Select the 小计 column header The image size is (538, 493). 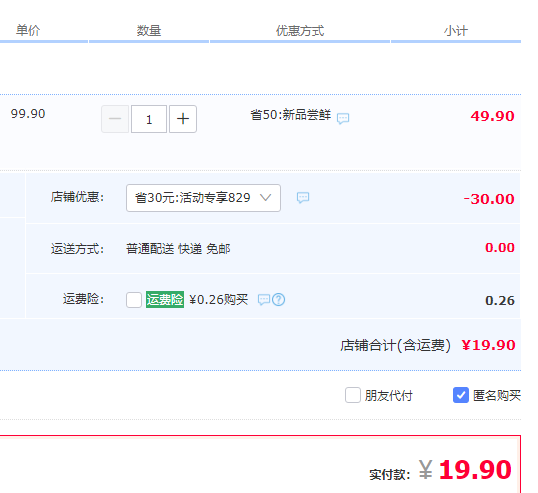tap(456, 31)
